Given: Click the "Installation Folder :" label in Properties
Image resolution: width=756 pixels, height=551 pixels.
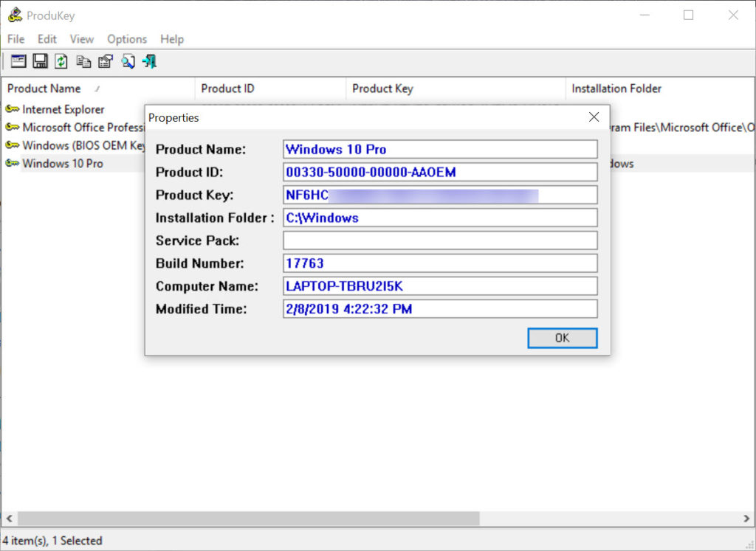Looking at the screenshot, I should tap(215, 218).
